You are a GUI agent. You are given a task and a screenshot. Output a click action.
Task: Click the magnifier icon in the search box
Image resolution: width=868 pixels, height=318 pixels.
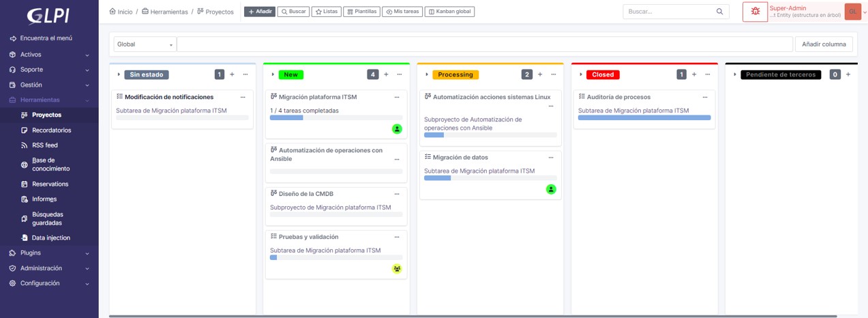tap(719, 12)
